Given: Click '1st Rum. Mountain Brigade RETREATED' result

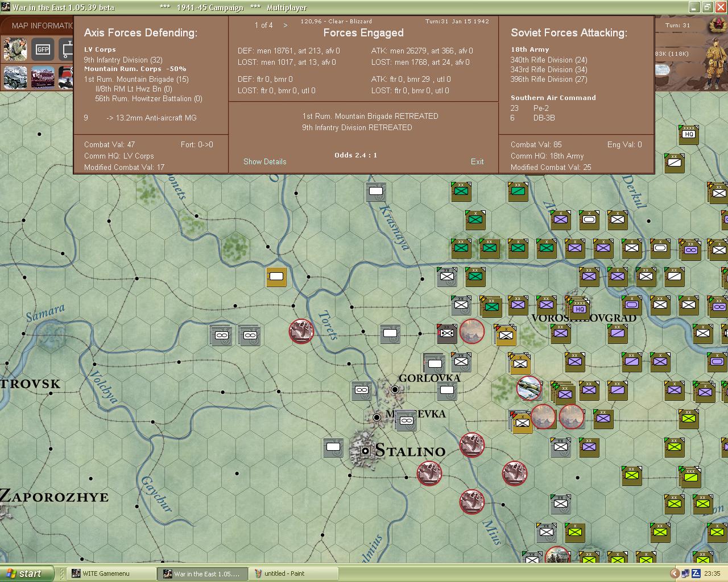Looking at the screenshot, I should (370, 116).
